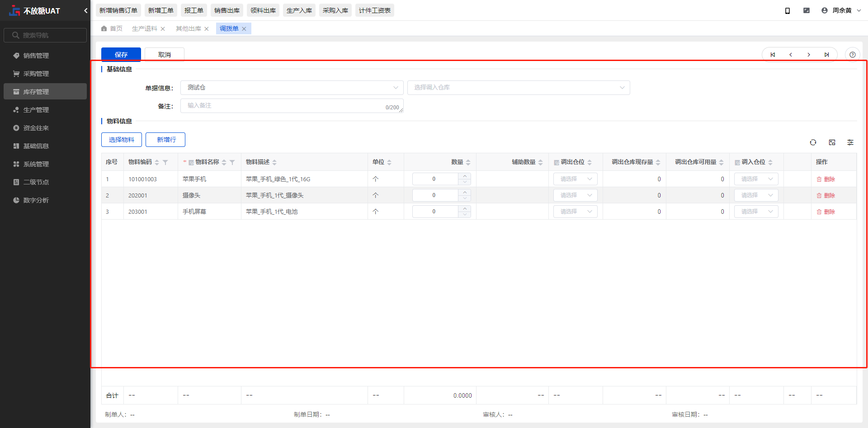Go to next record arrow

coord(809,55)
